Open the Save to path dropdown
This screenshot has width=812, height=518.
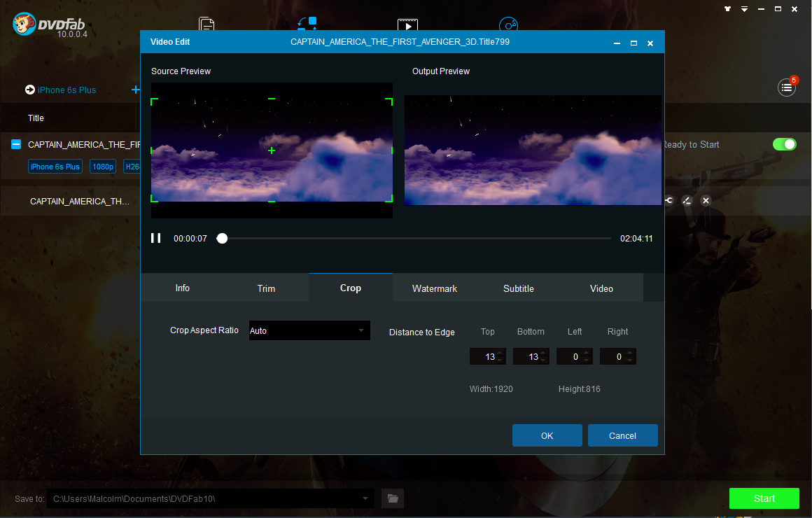coord(365,498)
